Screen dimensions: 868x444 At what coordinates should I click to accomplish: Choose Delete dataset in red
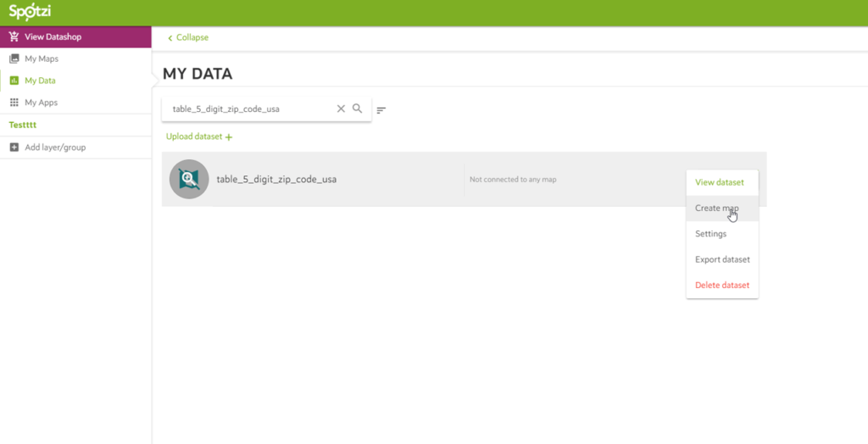click(722, 285)
